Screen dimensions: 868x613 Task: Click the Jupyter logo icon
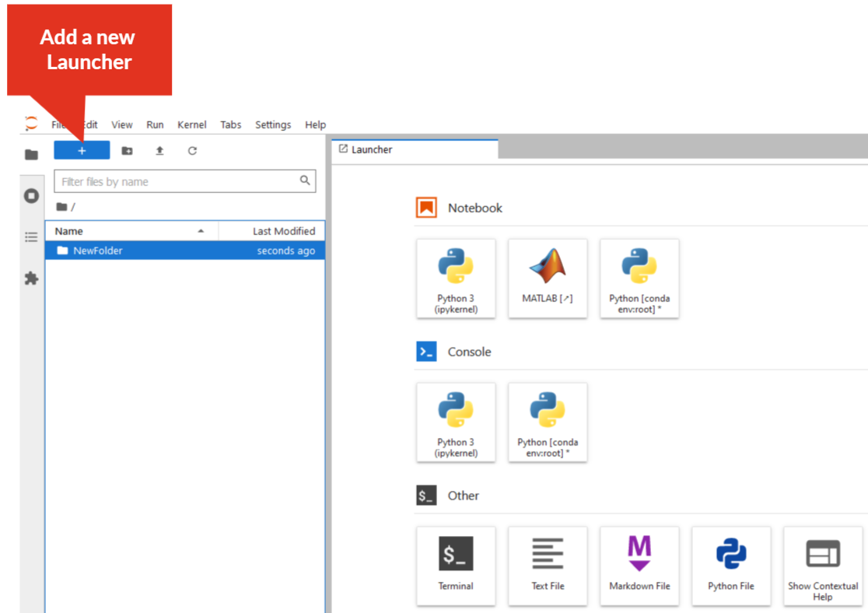pos(32,123)
